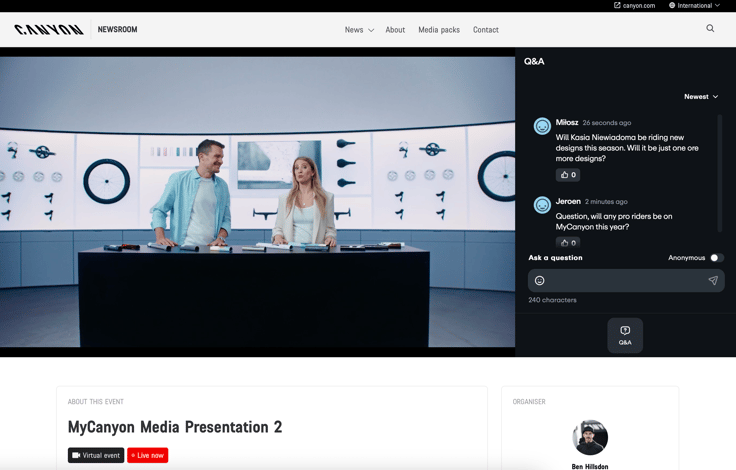This screenshot has width=736, height=470.
Task: Click the send question arrow icon
Action: coord(713,281)
